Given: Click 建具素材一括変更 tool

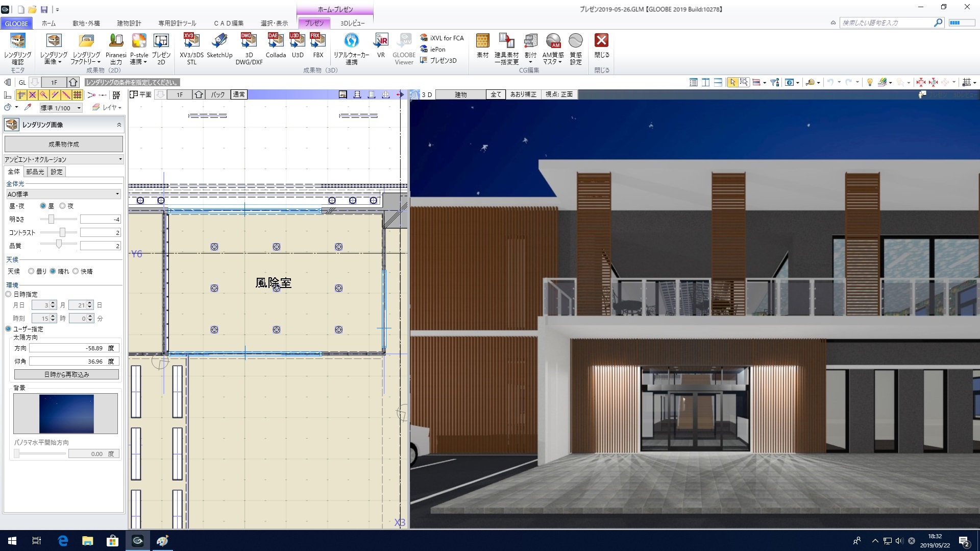Looking at the screenshot, I should point(506,49).
